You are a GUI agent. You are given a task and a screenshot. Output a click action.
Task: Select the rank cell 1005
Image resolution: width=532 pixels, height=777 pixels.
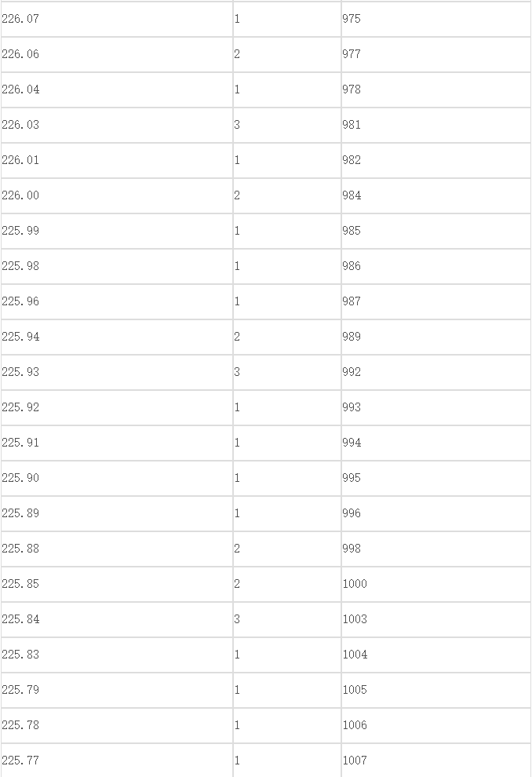pos(436,691)
